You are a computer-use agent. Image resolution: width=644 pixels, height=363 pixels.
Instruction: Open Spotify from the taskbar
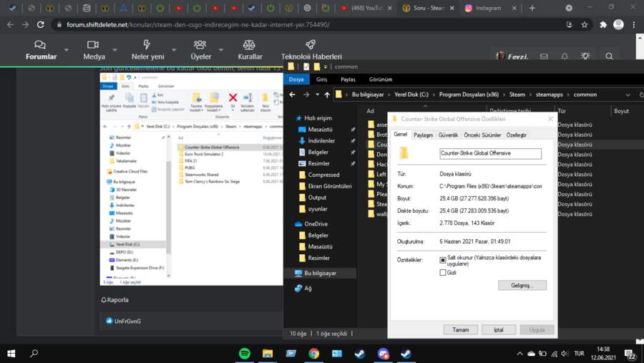pos(245,354)
